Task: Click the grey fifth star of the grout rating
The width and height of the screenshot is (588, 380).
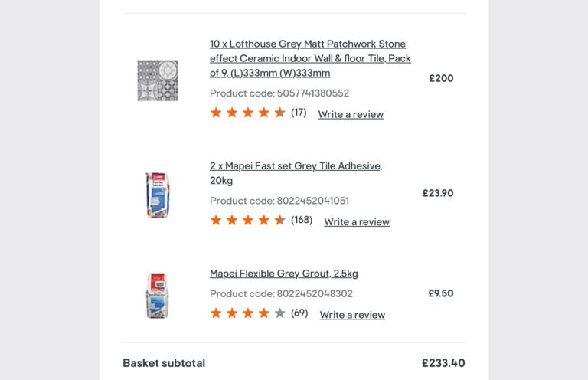Action: point(280,313)
